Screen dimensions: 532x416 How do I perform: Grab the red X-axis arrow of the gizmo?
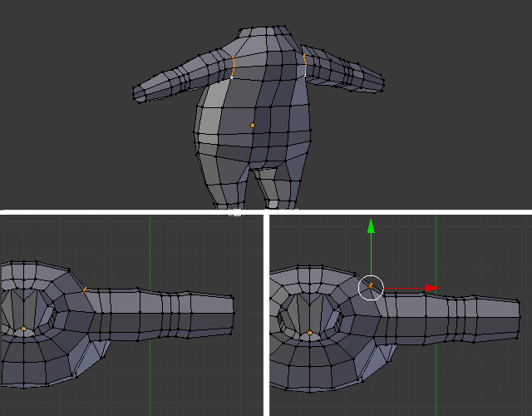431,288
